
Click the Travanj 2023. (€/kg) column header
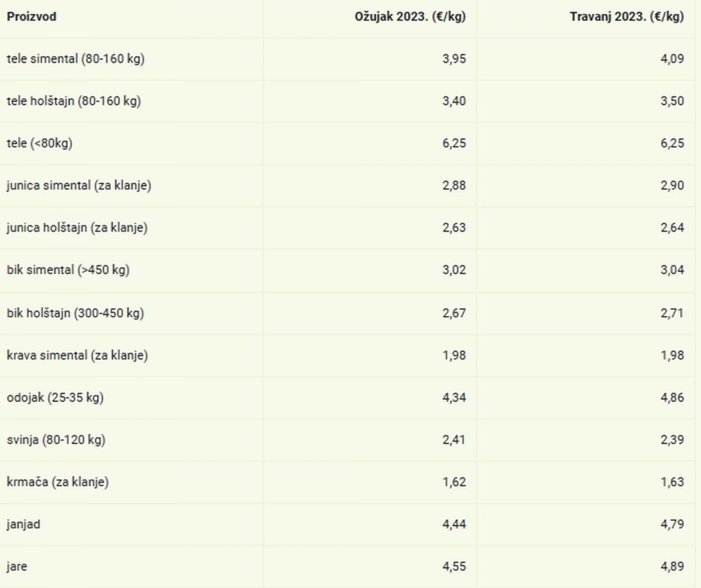point(626,17)
